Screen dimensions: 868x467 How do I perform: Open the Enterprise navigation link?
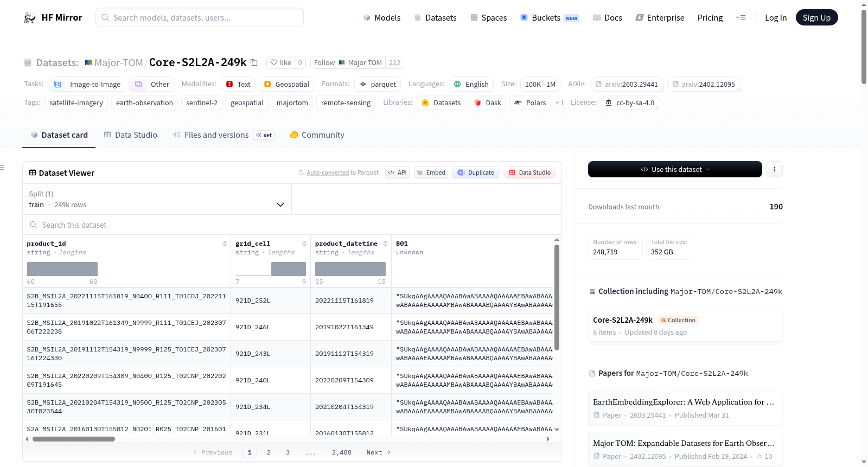660,18
